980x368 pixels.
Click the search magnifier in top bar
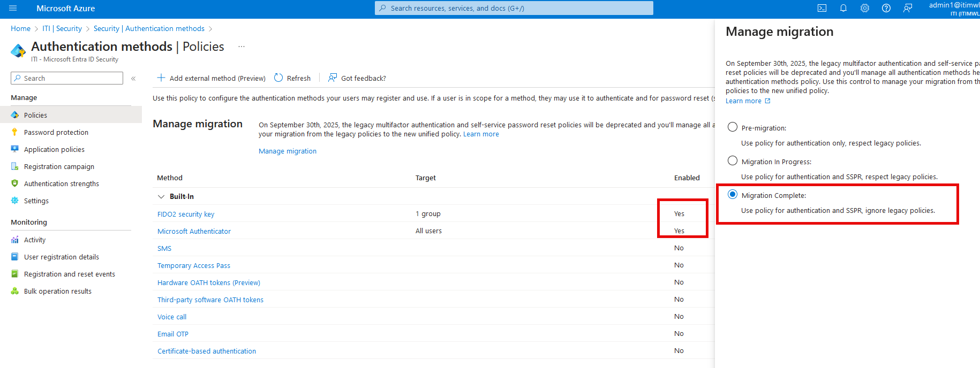point(382,8)
